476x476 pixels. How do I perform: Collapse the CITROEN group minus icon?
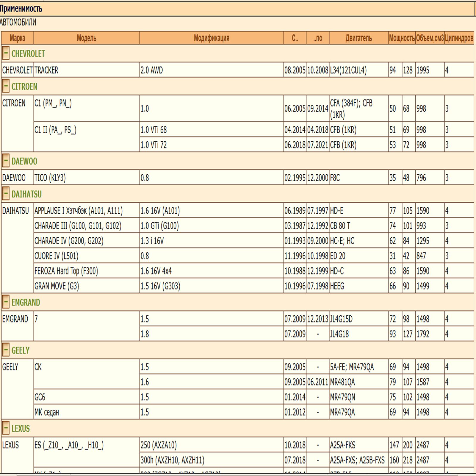coord(6,86)
